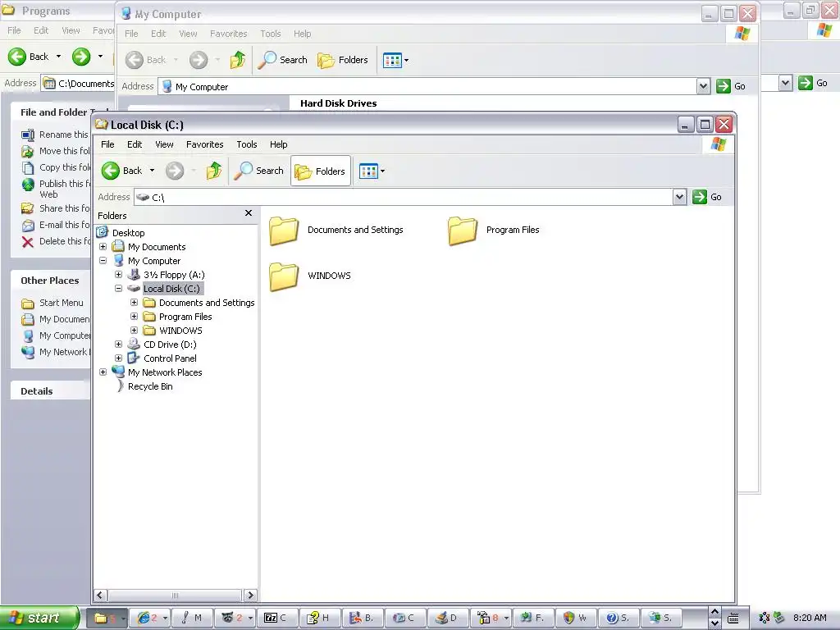Close the Folders pane with the X

tap(249, 213)
